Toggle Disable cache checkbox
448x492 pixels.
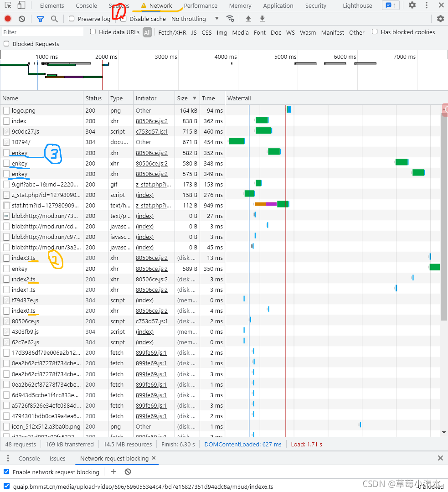pos(124,19)
